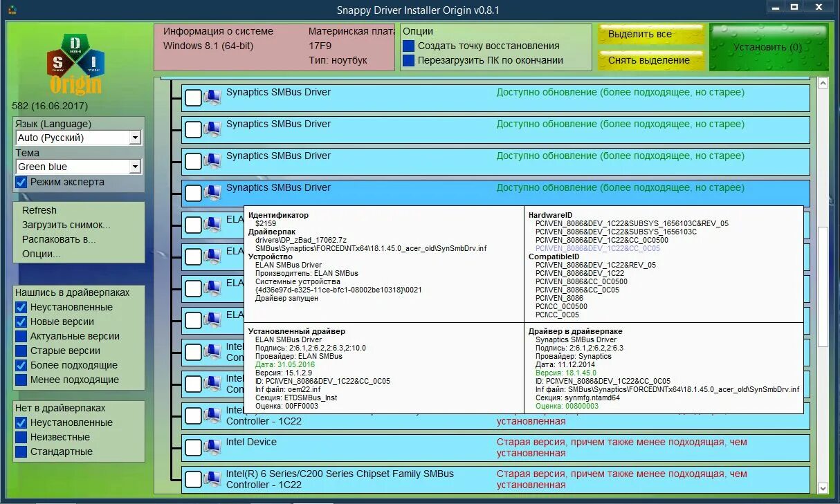The image size is (840, 504).
Task: Tick the checkbox of the highlighted Synaptics SMBus row
Action: (193, 193)
